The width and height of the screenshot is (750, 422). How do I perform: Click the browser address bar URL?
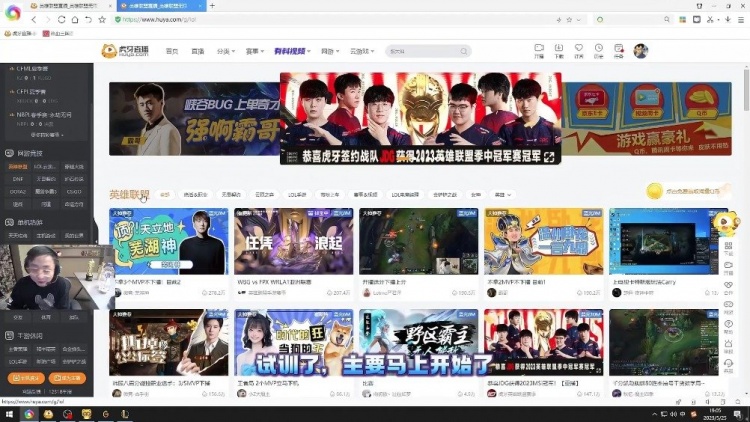coord(159,20)
